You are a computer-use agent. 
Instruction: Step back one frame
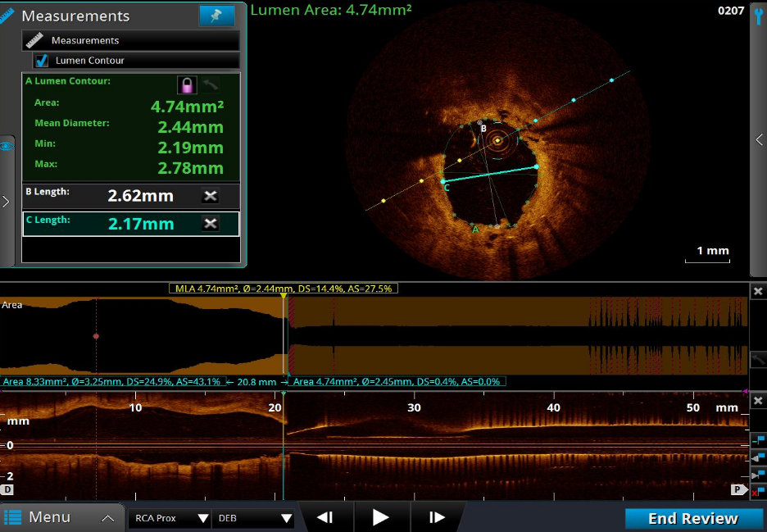click(x=325, y=517)
